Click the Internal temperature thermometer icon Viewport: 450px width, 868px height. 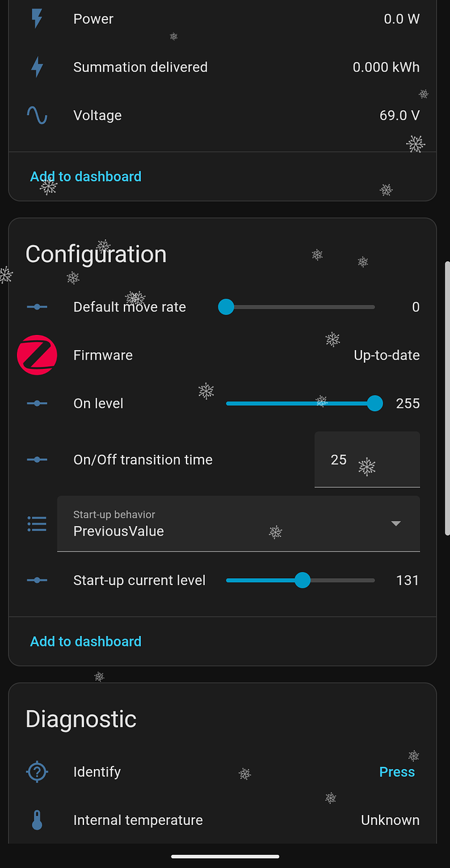(x=37, y=820)
